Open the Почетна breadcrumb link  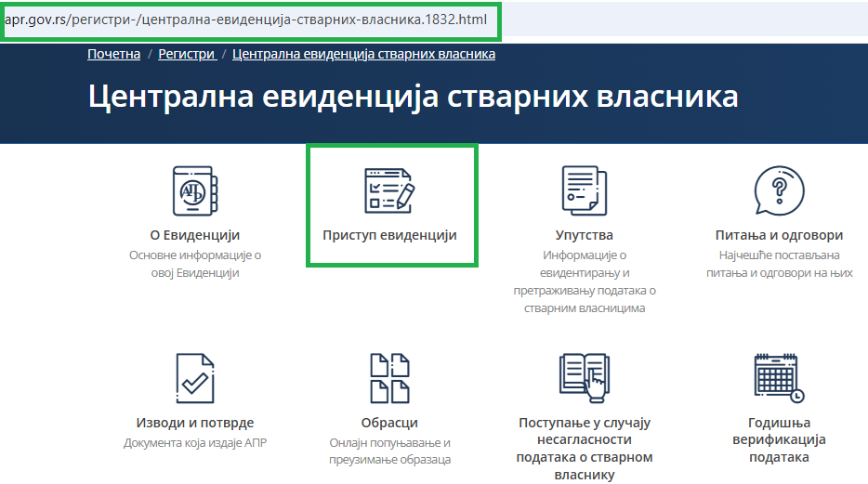point(114,54)
